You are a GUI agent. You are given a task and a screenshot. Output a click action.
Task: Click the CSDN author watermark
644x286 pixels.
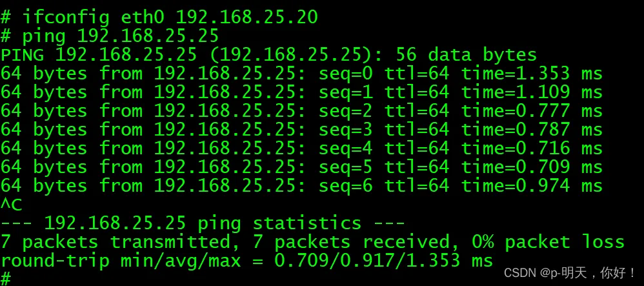click(570, 273)
